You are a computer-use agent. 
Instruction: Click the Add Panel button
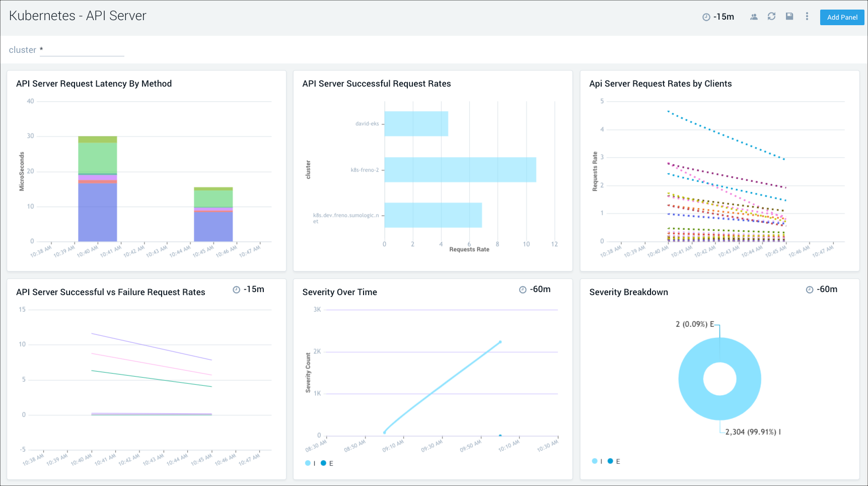point(842,17)
